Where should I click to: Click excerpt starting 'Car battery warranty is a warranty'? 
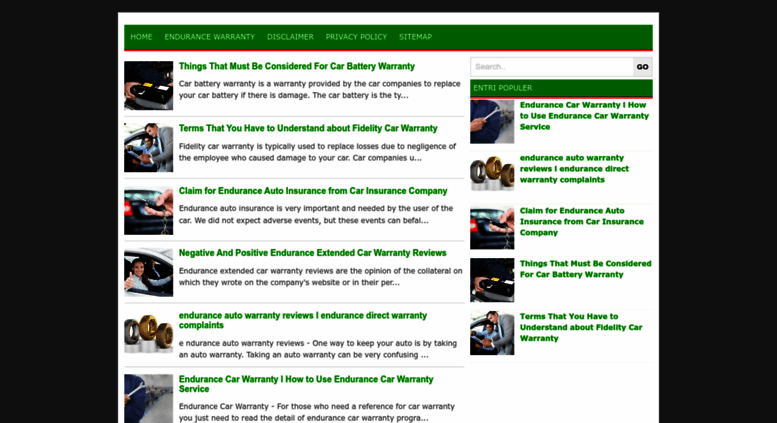320,90
